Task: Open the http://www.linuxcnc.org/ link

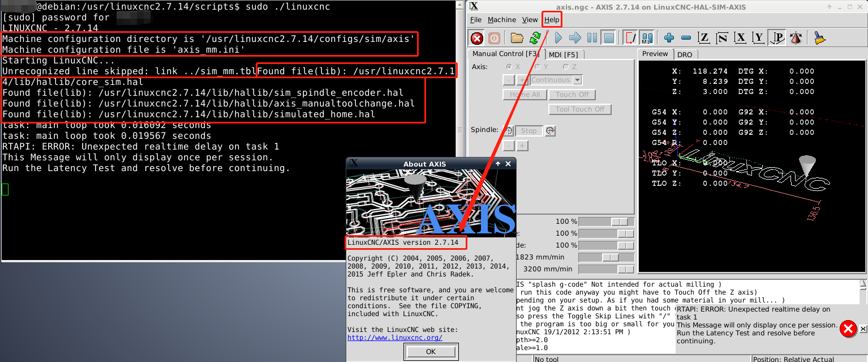Action: click(x=395, y=338)
